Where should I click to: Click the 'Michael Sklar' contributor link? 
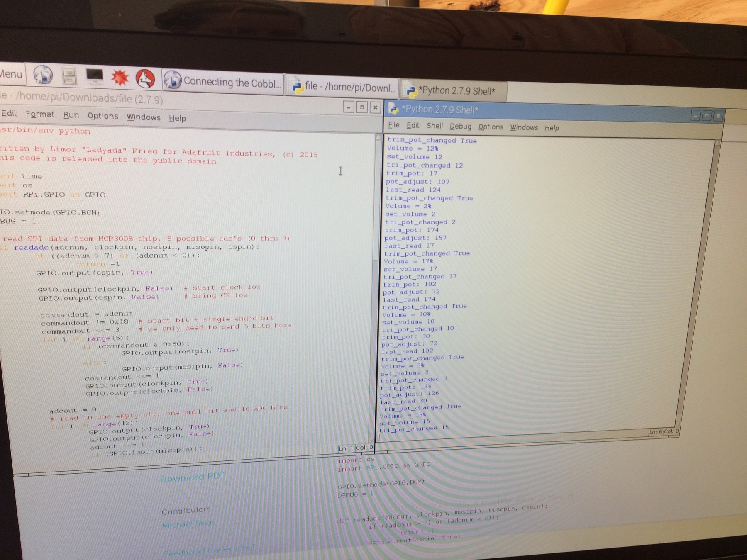pyautogui.click(x=188, y=524)
